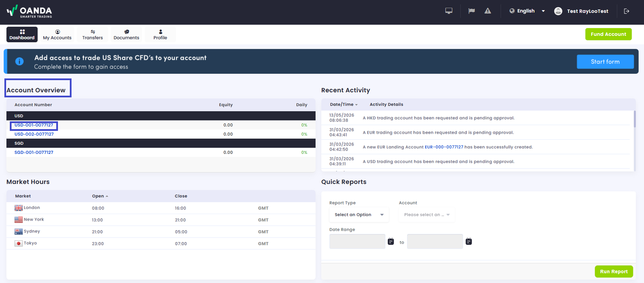This screenshot has width=644, height=283.
Task: Click the Market Hours heading
Action: pos(28,182)
